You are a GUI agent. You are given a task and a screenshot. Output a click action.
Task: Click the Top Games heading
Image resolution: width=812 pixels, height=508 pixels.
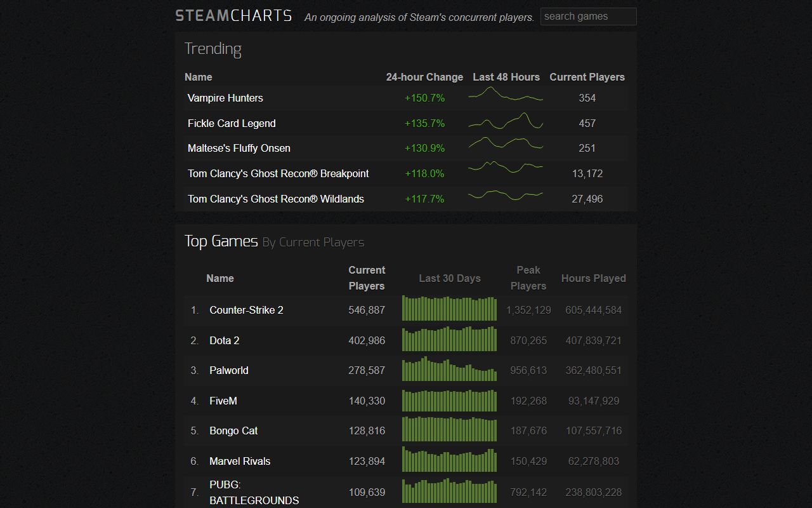coord(221,241)
